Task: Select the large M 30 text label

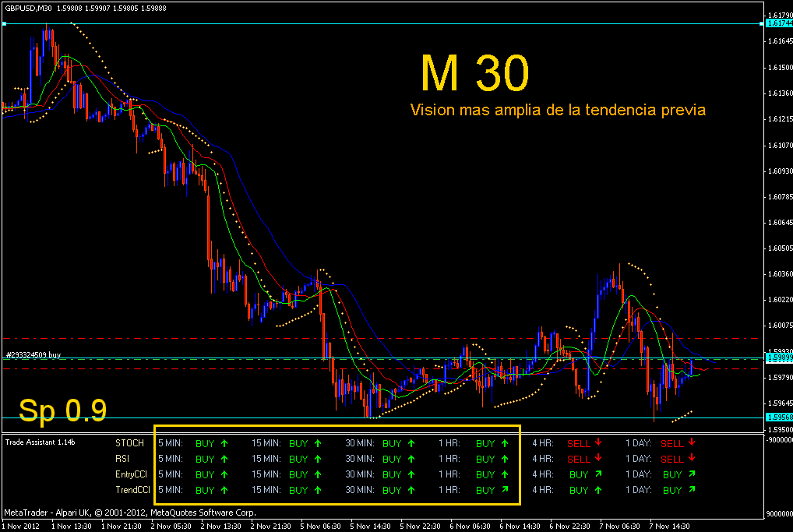Action: tap(475, 73)
